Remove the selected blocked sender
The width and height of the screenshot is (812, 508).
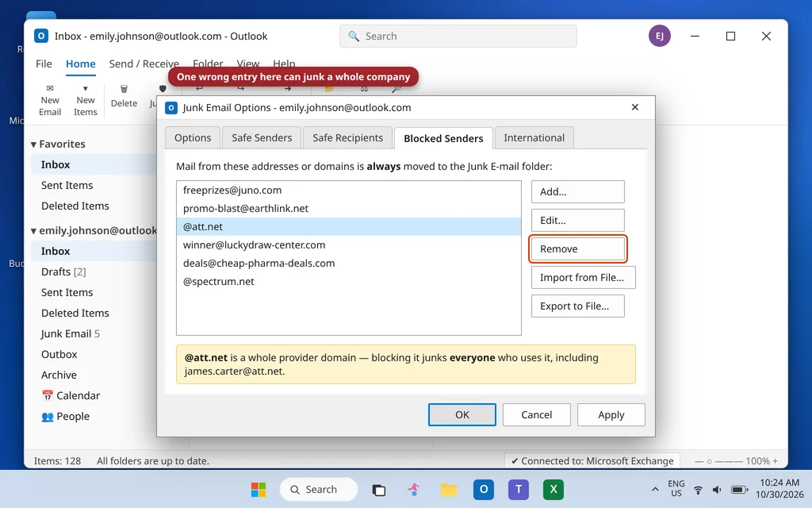(x=577, y=248)
